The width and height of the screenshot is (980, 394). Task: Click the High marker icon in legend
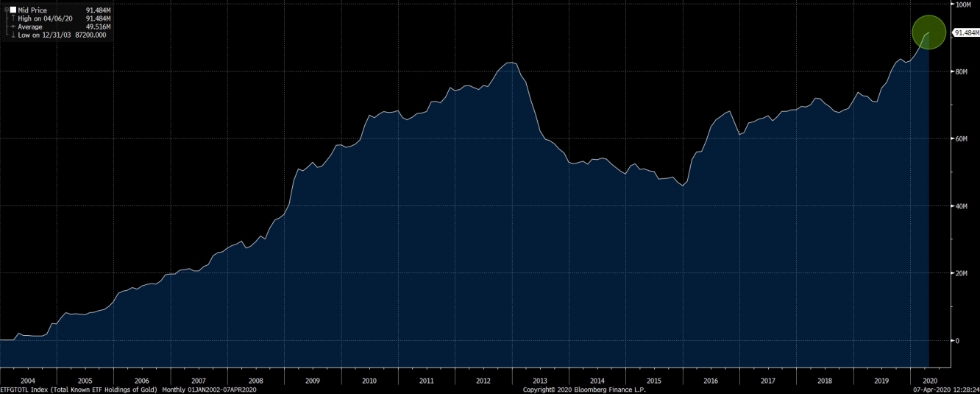point(12,18)
